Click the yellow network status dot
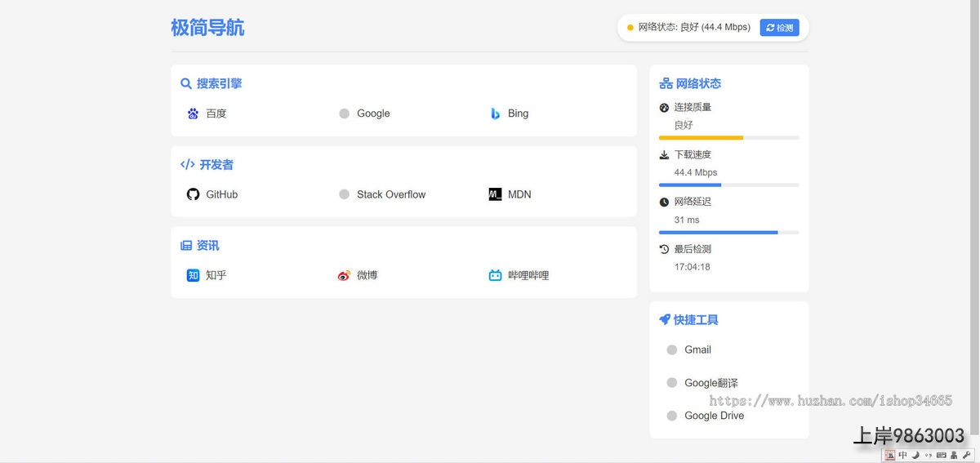The image size is (980, 463). (x=630, y=28)
